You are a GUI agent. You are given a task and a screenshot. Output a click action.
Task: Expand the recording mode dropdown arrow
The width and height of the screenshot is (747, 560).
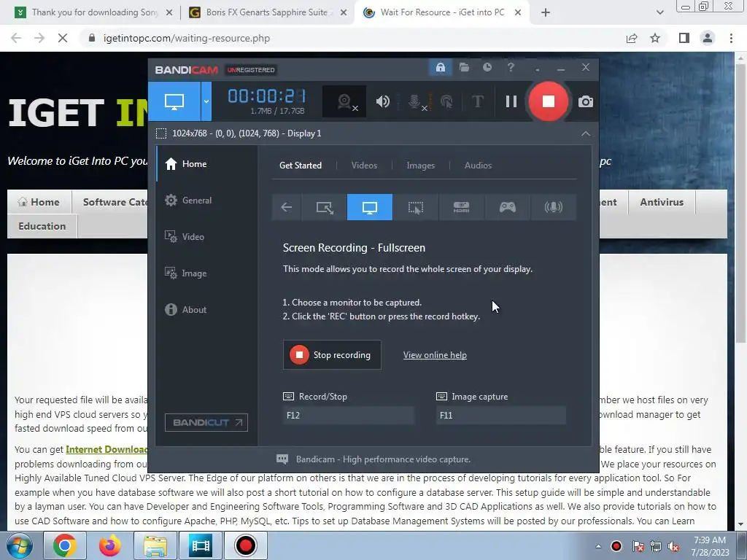(x=206, y=101)
